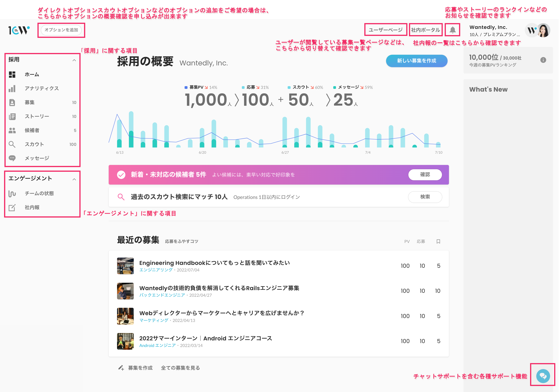Click the ranking info icon
Image resolution: width=559 pixels, height=392 pixels.
543,60
